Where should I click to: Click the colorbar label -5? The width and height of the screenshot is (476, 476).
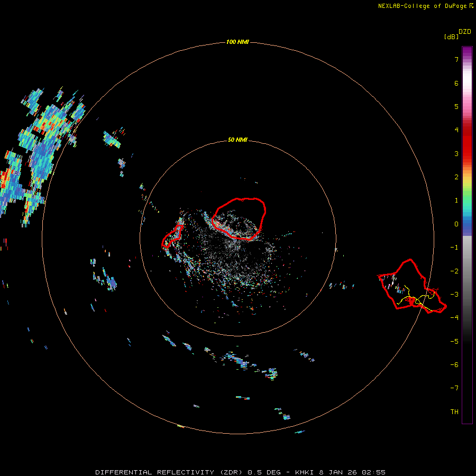tap(454, 342)
